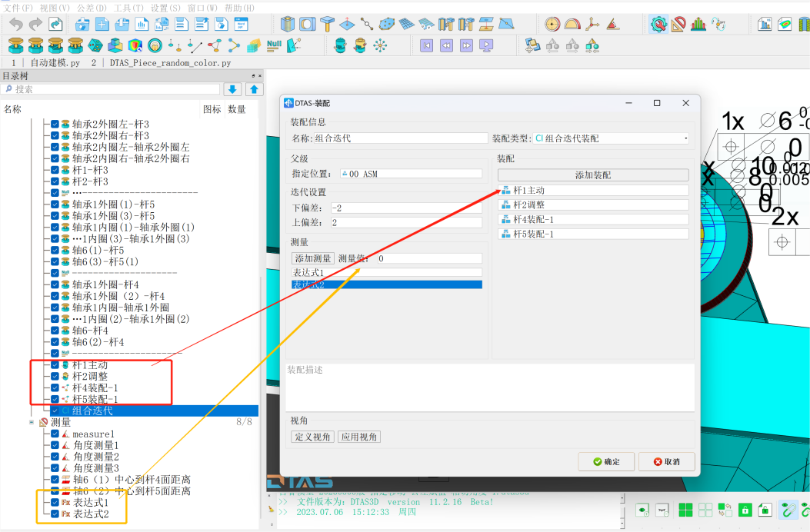Screen dimensions: 810x532
Task: Click the cube measurement icon in toolbar
Action: coord(286,23)
